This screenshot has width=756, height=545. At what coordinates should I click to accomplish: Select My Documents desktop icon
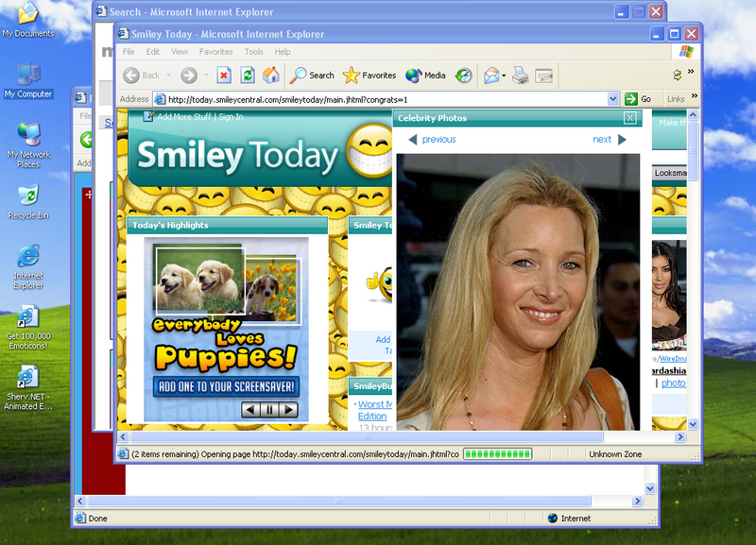(28, 20)
